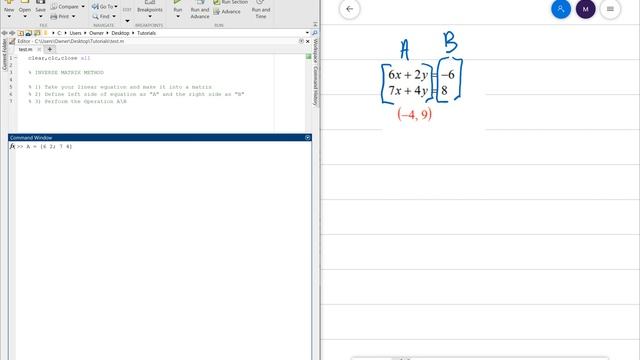Add a new editor tab
This screenshot has height=360, width=640.
tap(50, 49)
